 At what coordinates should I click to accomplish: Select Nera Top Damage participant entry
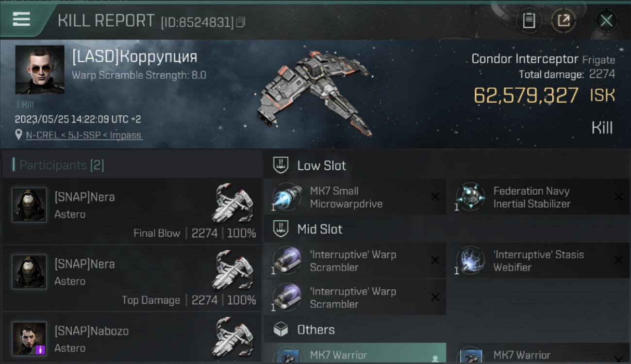(x=132, y=279)
